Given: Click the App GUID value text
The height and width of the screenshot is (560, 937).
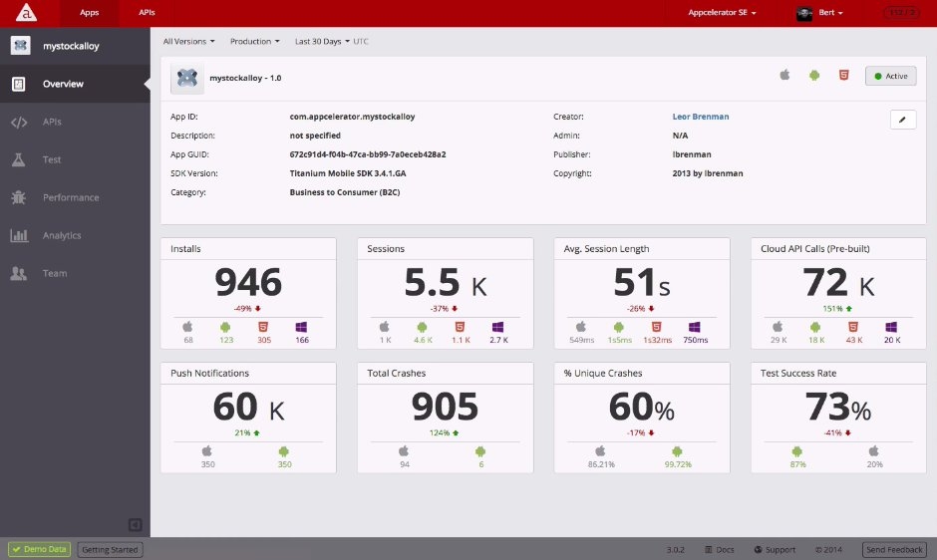Looking at the screenshot, I should click(x=368, y=154).
